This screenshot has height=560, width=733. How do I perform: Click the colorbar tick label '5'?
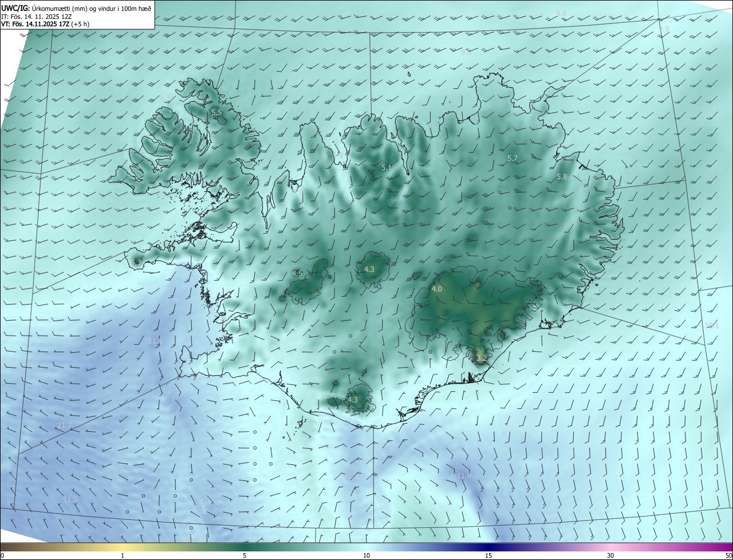[245, 556]
